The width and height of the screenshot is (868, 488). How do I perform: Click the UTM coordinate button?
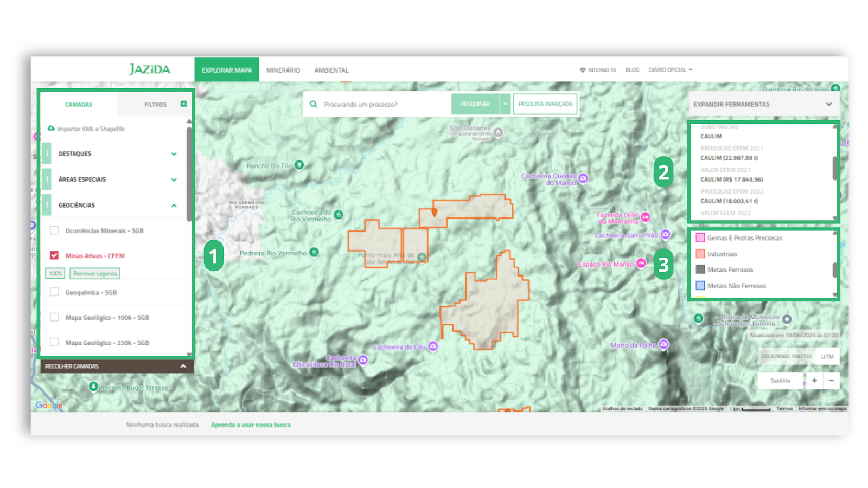827,356
